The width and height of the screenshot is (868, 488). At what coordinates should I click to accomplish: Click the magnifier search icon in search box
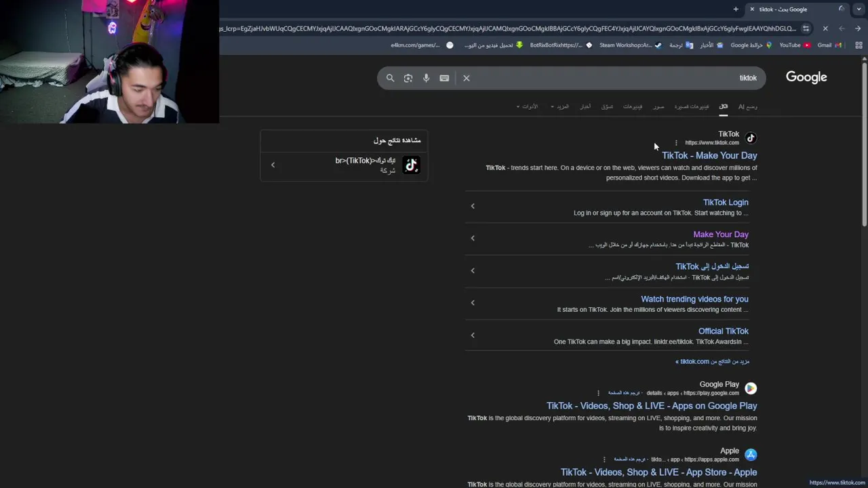click(390, 78)
